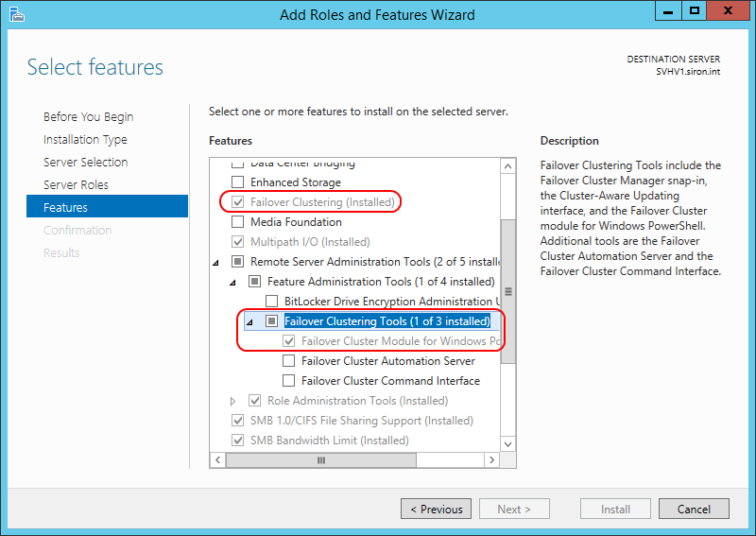
Task: Open the Before You Begin step
Action: (88, 117)
